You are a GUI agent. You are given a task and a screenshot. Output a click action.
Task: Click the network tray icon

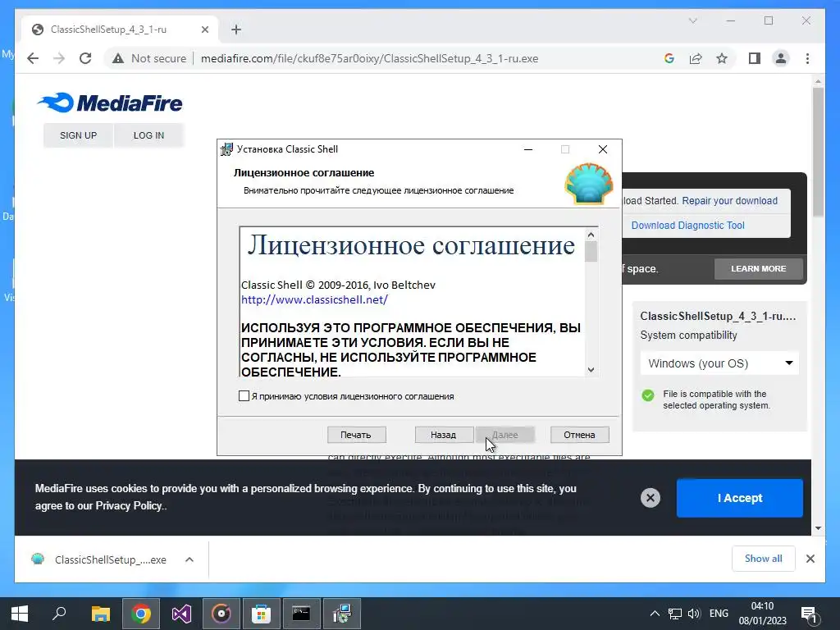(x=674, y=614)
